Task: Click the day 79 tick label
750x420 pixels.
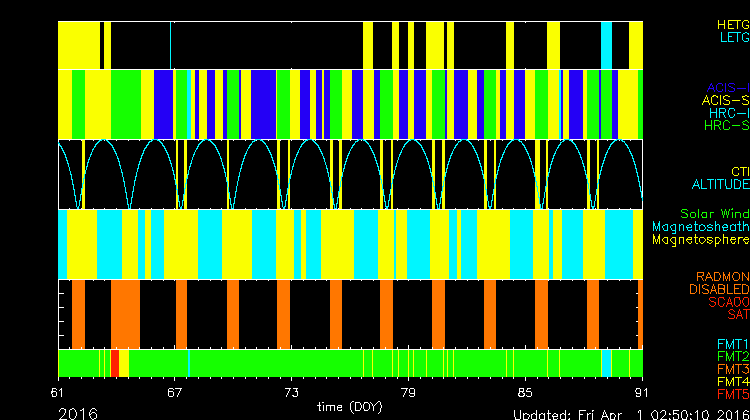Action: (x=407, y=391)
